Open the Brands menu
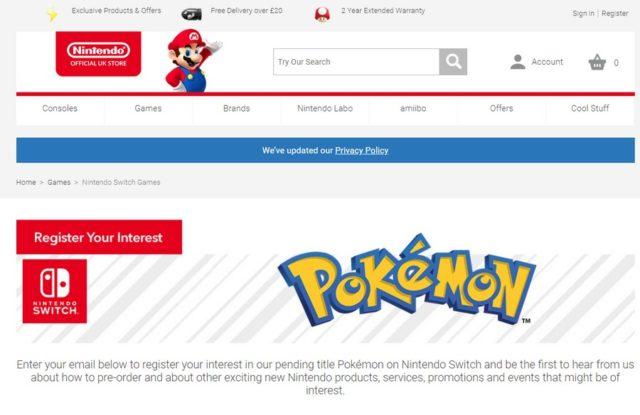 pyautogui.click(x=236, y=109)
